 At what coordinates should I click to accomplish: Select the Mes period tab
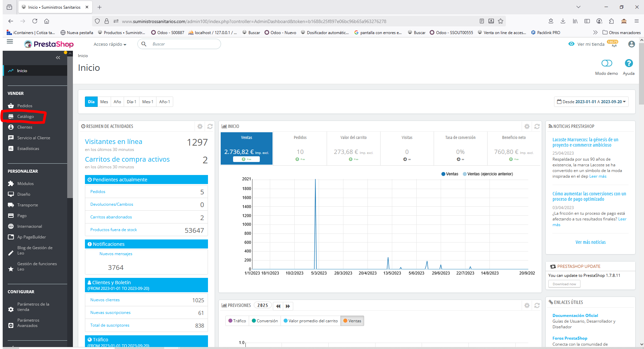coord(104,102)
